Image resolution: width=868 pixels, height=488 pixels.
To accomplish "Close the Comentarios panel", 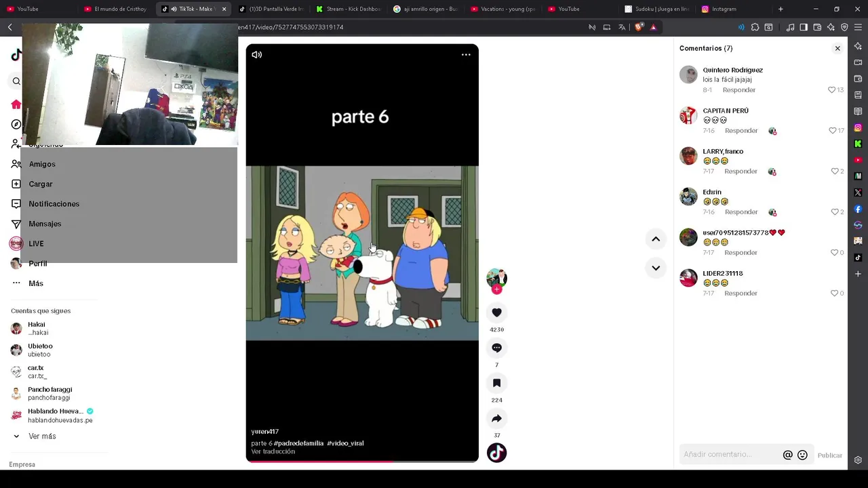I will click(837, 48).
